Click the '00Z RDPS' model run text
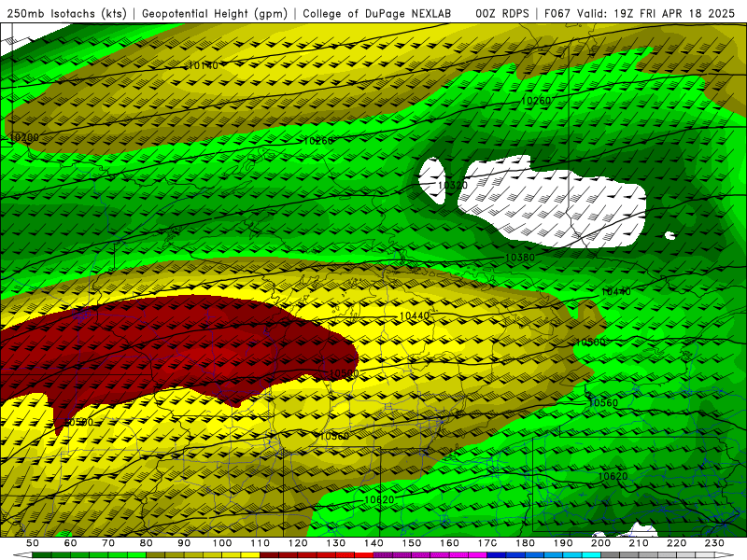This screenshot has height=560, width=747. (x=502, y=13)
